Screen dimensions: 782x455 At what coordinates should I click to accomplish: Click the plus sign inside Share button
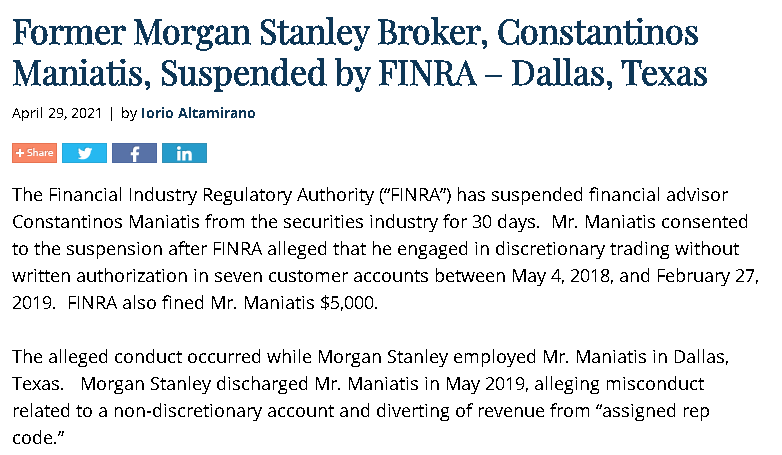click(20, 153)
